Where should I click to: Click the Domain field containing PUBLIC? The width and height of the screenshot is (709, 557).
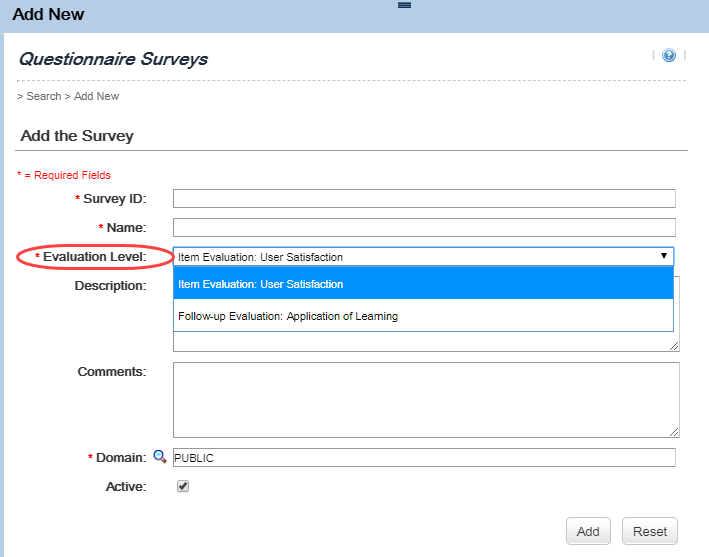[x=424, y=458]
